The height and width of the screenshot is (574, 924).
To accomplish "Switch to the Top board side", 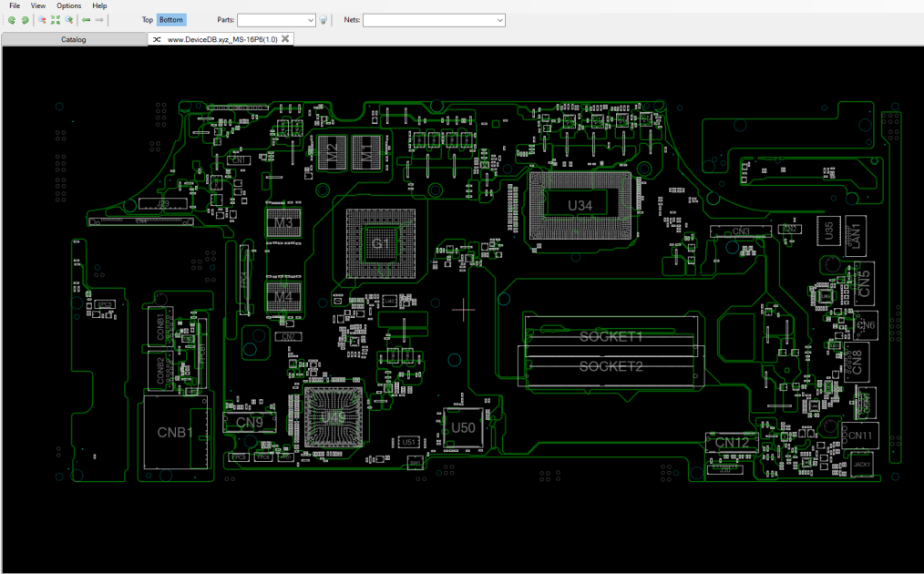I will point(148,20).
